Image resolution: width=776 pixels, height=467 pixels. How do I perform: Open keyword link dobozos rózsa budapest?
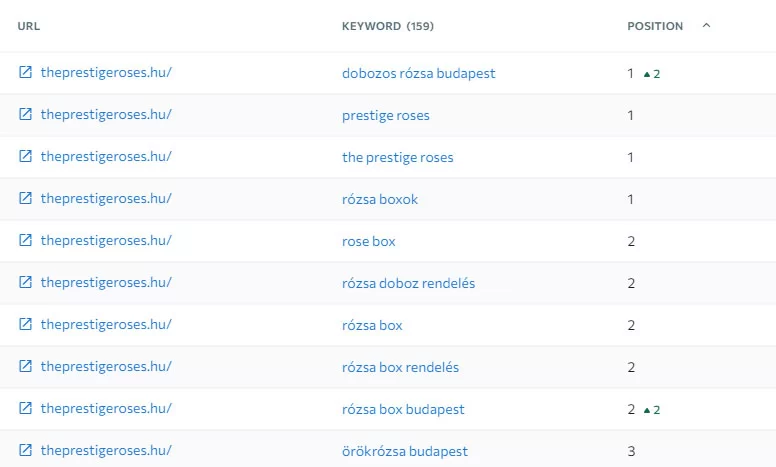[x=418, y=73]
